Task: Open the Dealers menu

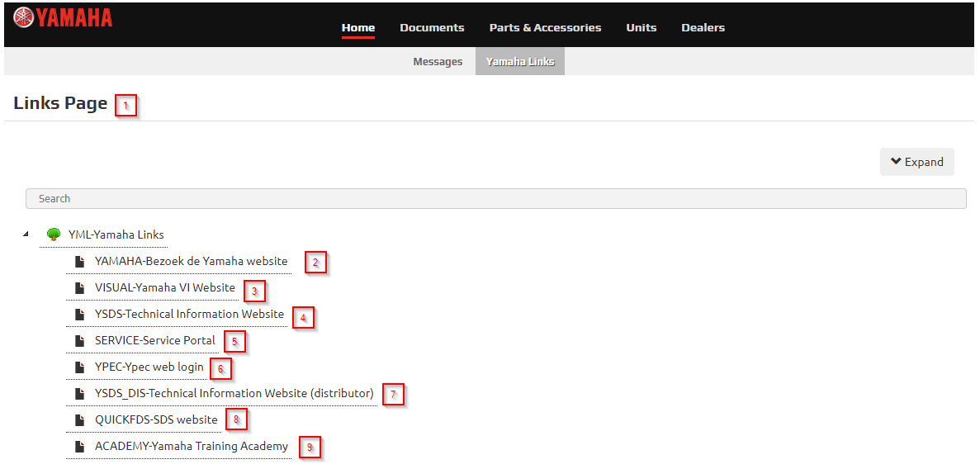Action: pyautogui.click(x=703, y=27)
